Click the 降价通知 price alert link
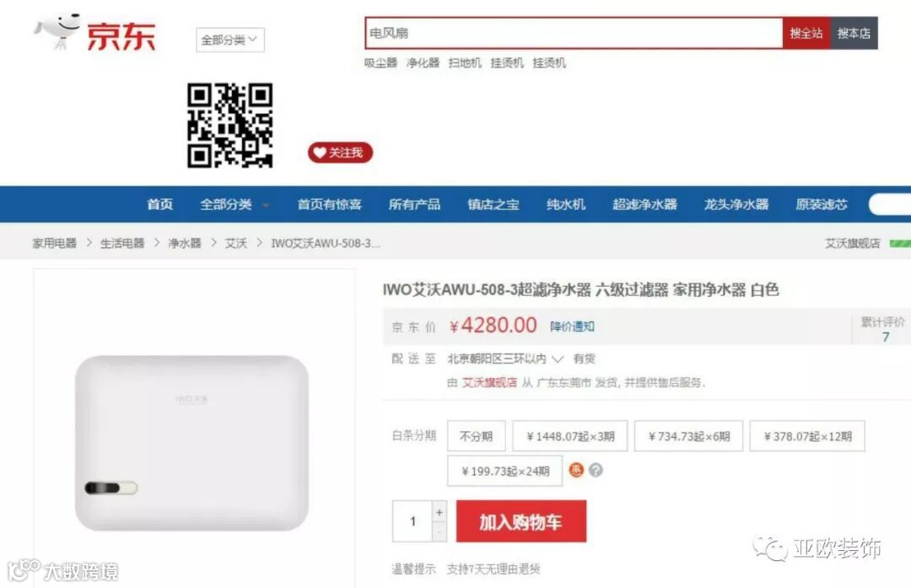 click(x=572, y=326)
